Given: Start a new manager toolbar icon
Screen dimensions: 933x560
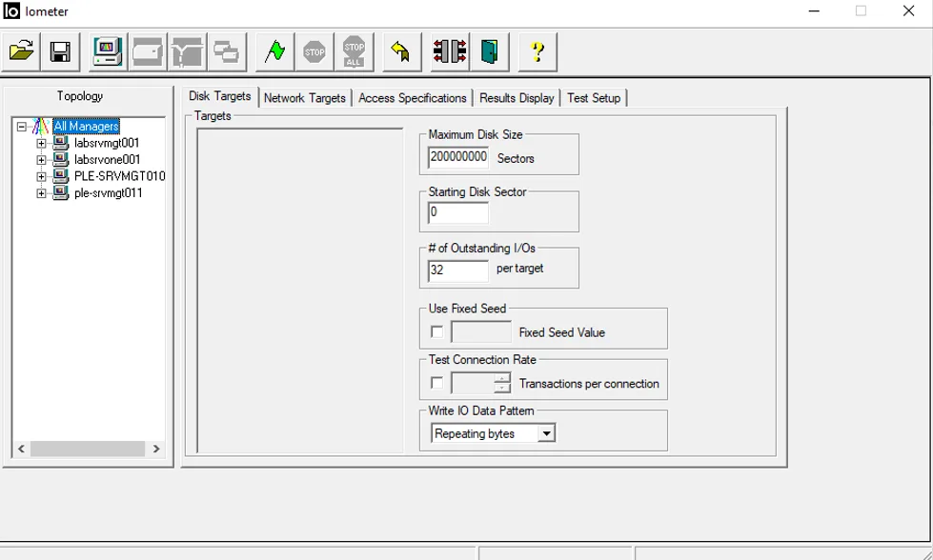Looking at the screenshot, I should (x=108, y=51).
